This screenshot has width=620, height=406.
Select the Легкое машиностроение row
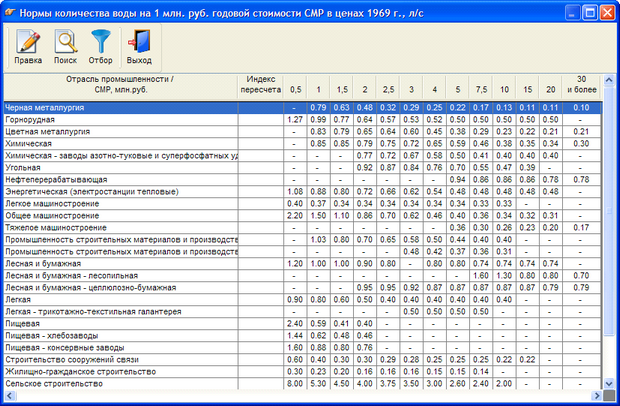point(302,204)
